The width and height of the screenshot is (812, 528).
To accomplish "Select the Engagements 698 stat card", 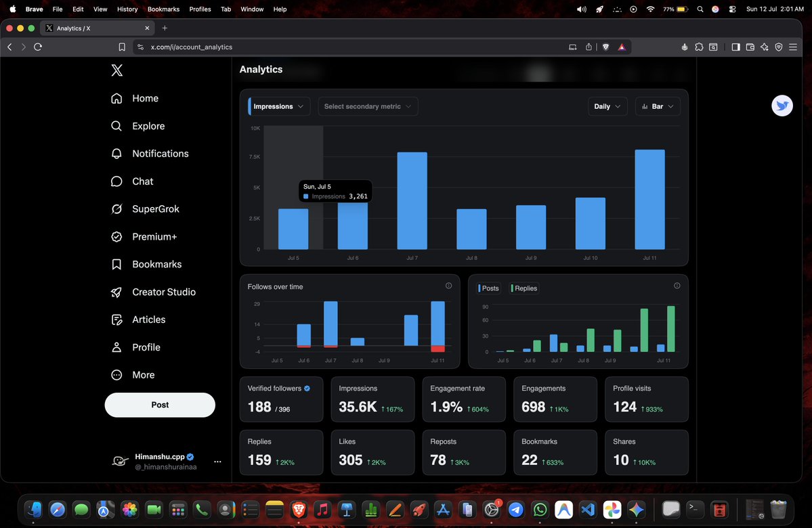I will click(555, 399).
